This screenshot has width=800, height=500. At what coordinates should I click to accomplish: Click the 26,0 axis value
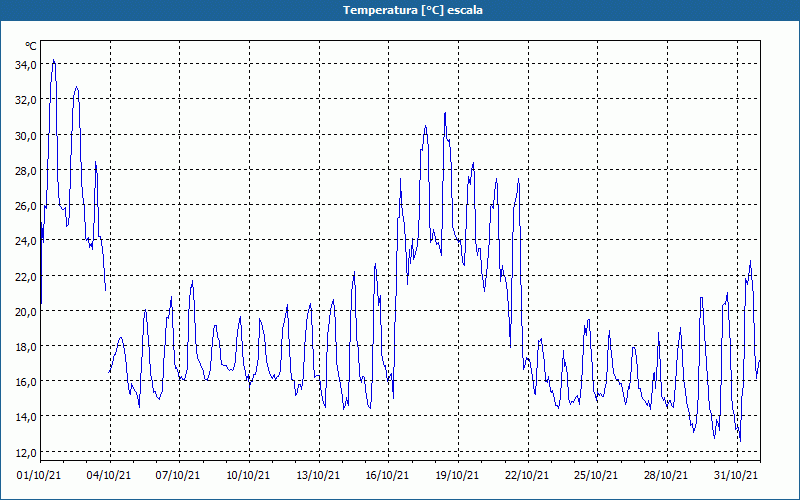(26, 206)
